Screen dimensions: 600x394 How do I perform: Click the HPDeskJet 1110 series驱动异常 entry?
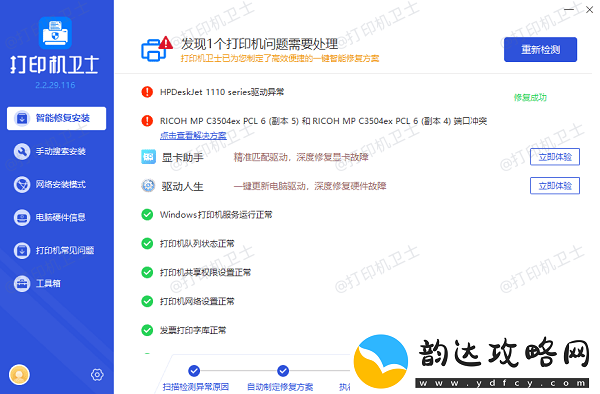(222, 92)
